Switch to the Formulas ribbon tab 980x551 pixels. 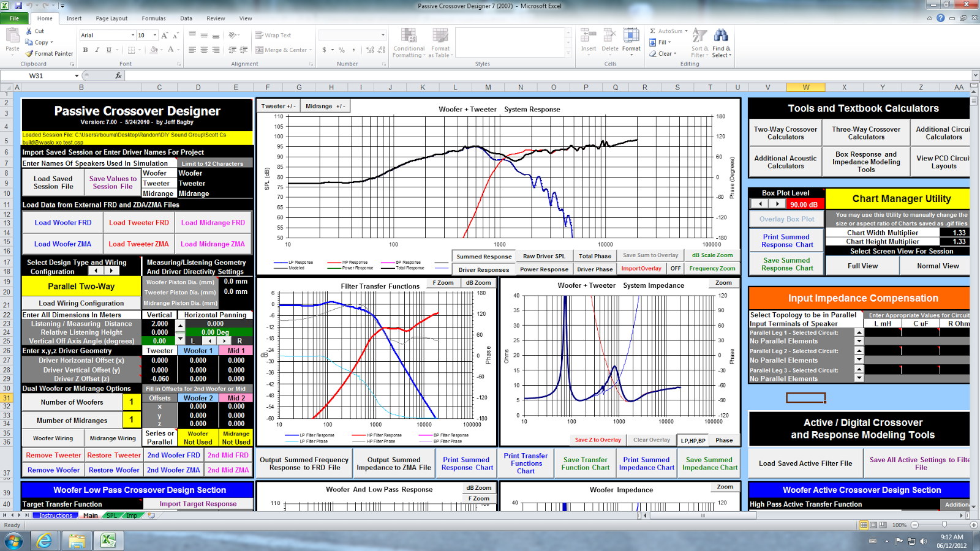[154, 18]
